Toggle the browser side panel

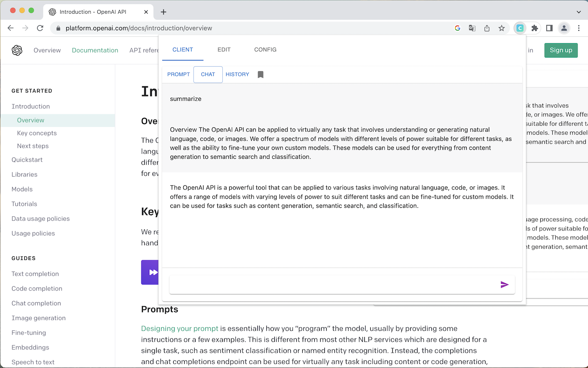point(549,28)
